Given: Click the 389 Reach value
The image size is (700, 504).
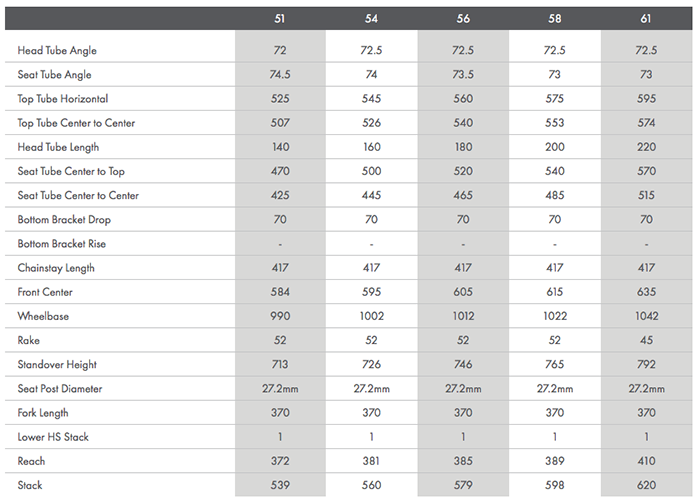Looking at the screenshot, I should pyautogui.click(x=555, y=461).
